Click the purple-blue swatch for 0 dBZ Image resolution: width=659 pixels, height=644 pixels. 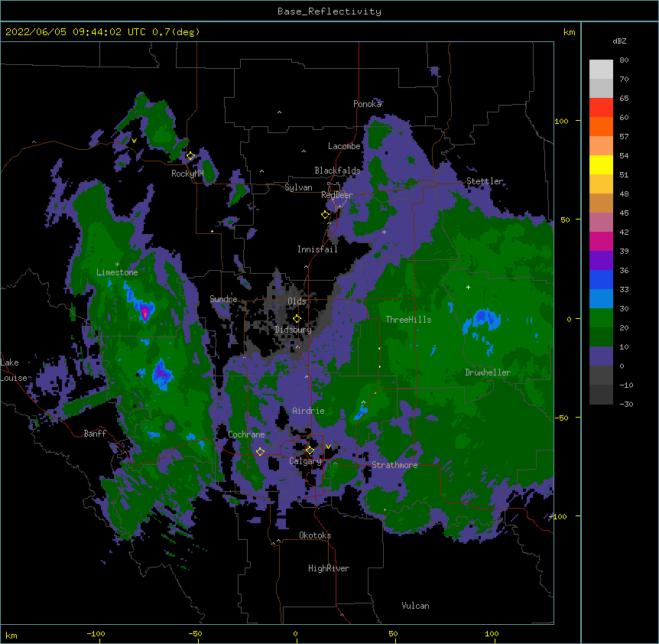click(x=601, y=356)
